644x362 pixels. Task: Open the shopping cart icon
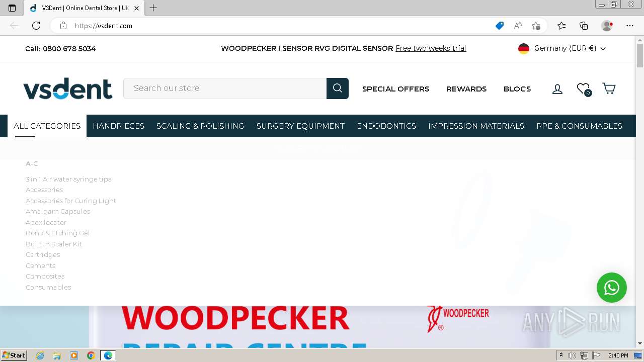coord(609,89)
